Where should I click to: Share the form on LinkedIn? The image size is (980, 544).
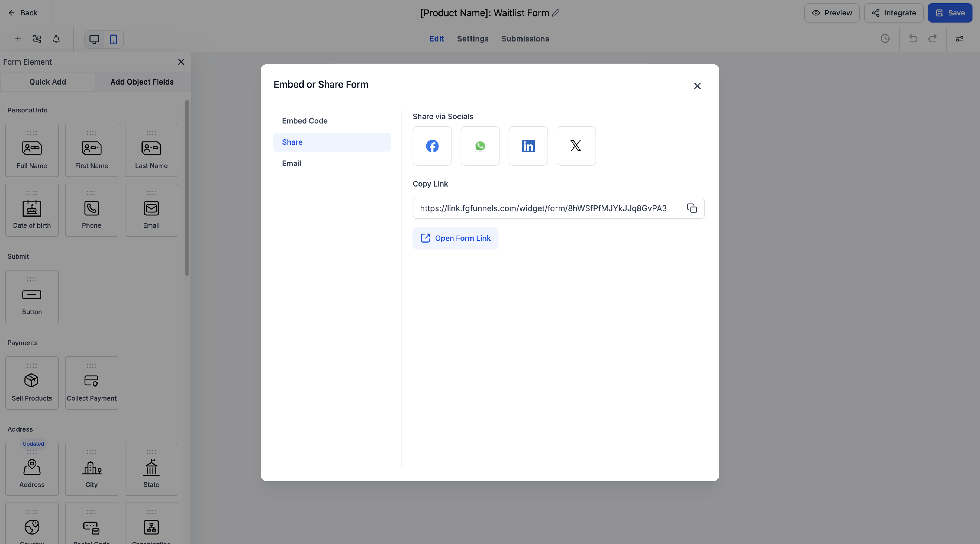[528, 146]
